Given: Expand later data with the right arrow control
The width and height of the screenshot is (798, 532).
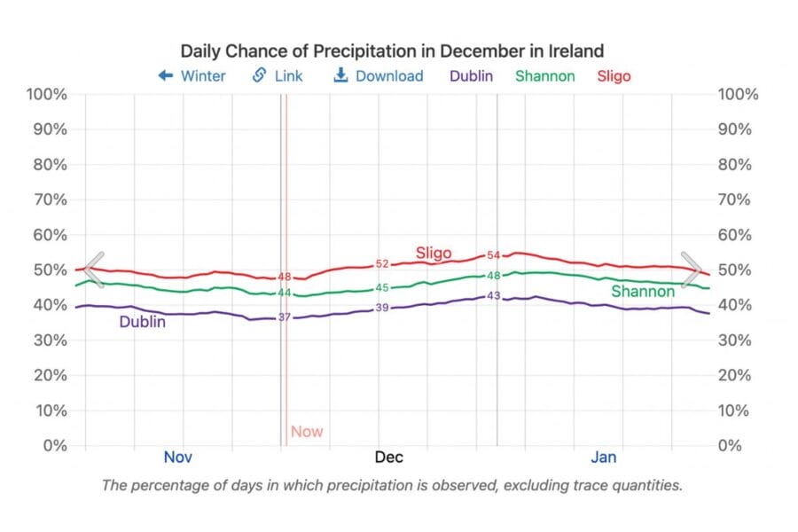Looking at the screenshot, I should 695,270.
